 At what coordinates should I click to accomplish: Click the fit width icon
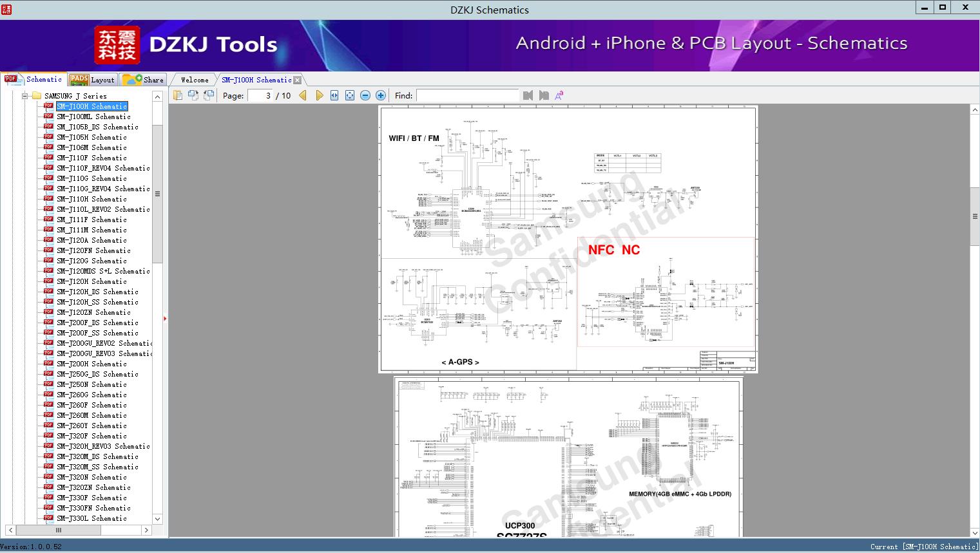(x=334, y=95)
